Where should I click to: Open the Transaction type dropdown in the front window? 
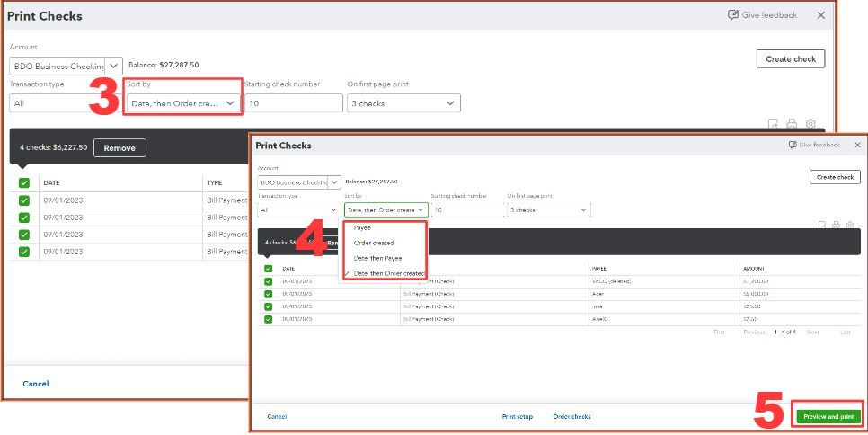tap(299, 209)
